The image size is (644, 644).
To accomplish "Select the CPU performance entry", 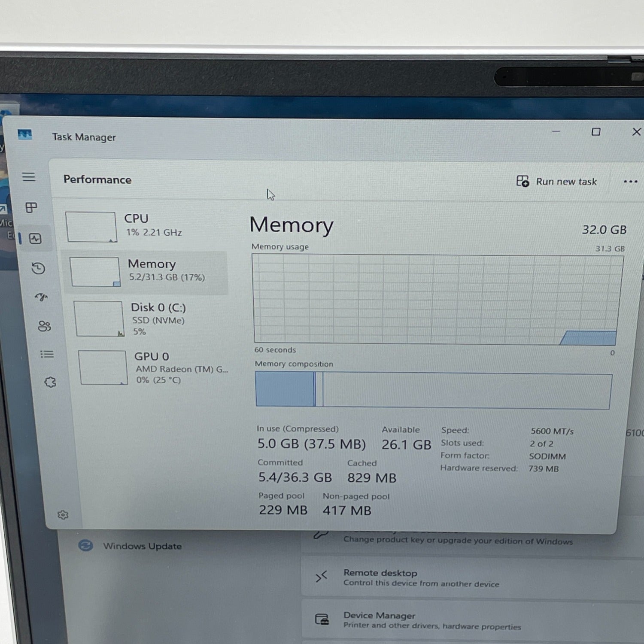I will [146, 226].
